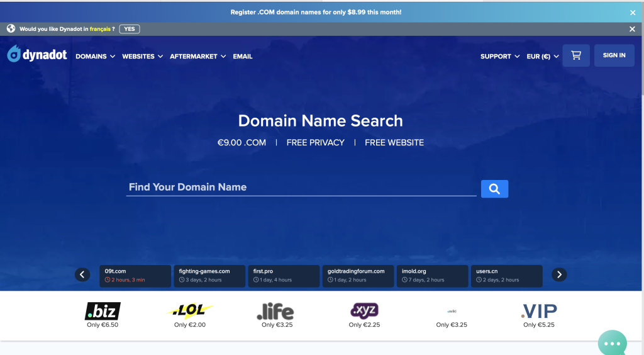Image resolution: width=644 pixels, height=355 pixels.
Task: Click the Only €2.00 price
Action: 190,325
